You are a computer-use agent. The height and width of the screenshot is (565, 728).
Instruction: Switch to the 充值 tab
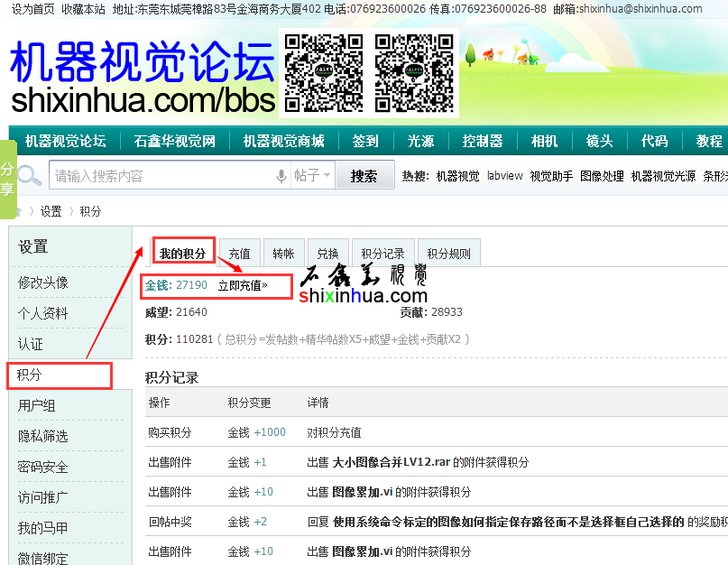[x=239, y=255]
